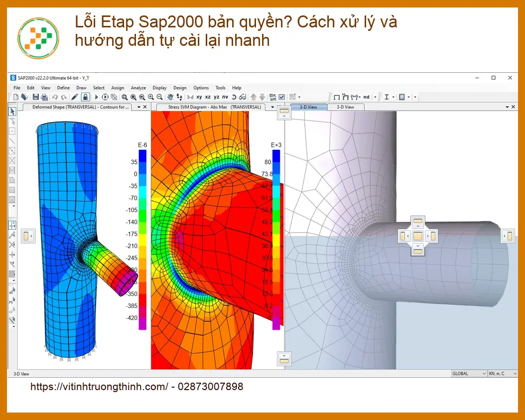Click the Print Graphics printer icon

(44, 97)
